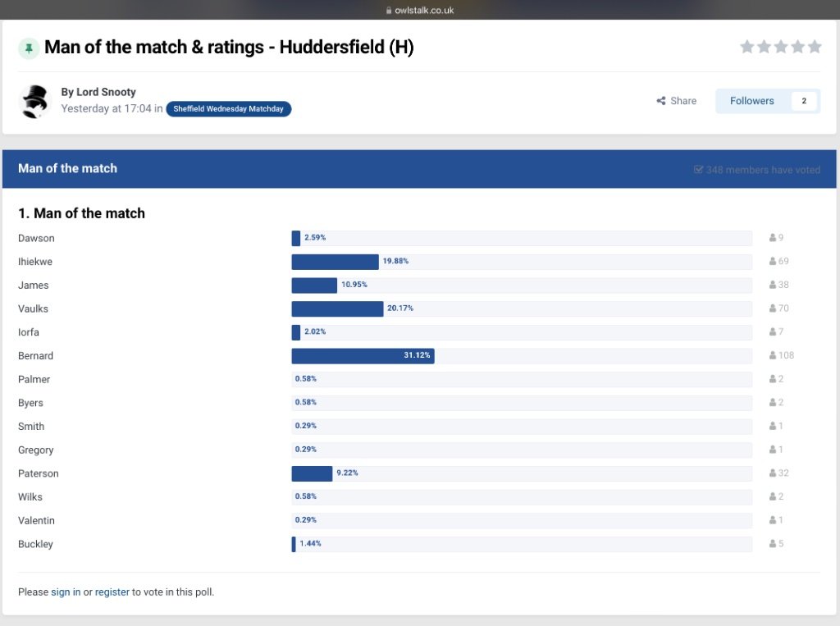Click the voter icon beside Ihiekwe's 69 votes
Screen dimensions: 840x626
773,262
